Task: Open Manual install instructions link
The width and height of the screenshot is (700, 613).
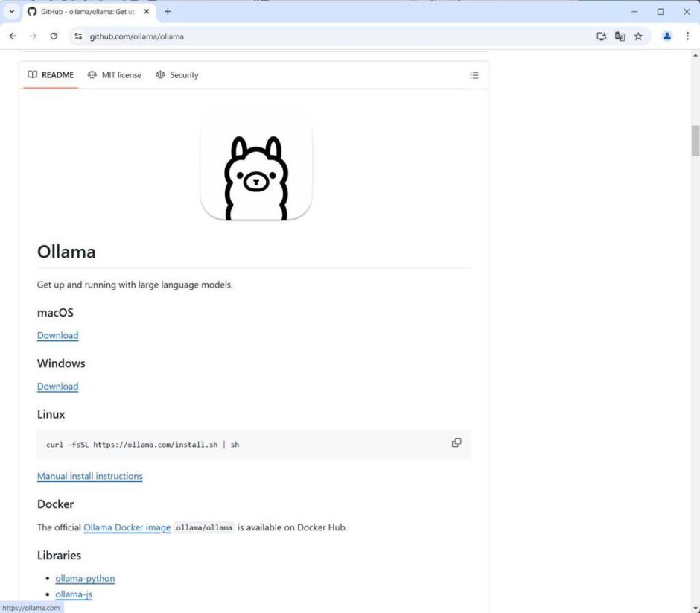Action: (89, 476)
